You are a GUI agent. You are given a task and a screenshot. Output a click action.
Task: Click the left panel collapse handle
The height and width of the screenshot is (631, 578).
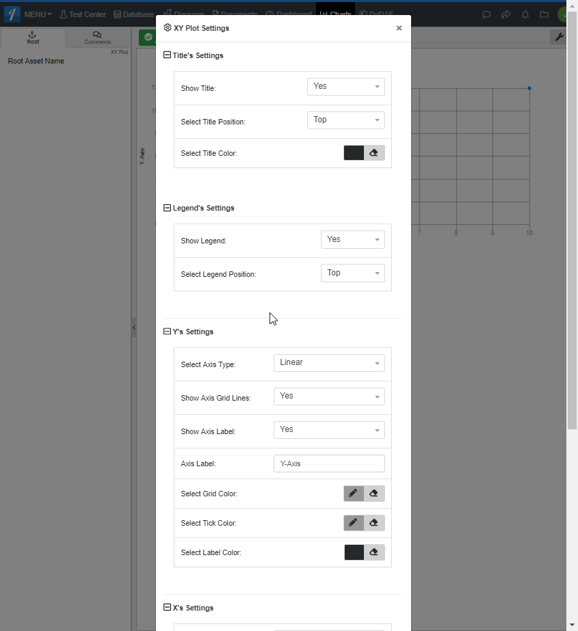tap(134, 328)
